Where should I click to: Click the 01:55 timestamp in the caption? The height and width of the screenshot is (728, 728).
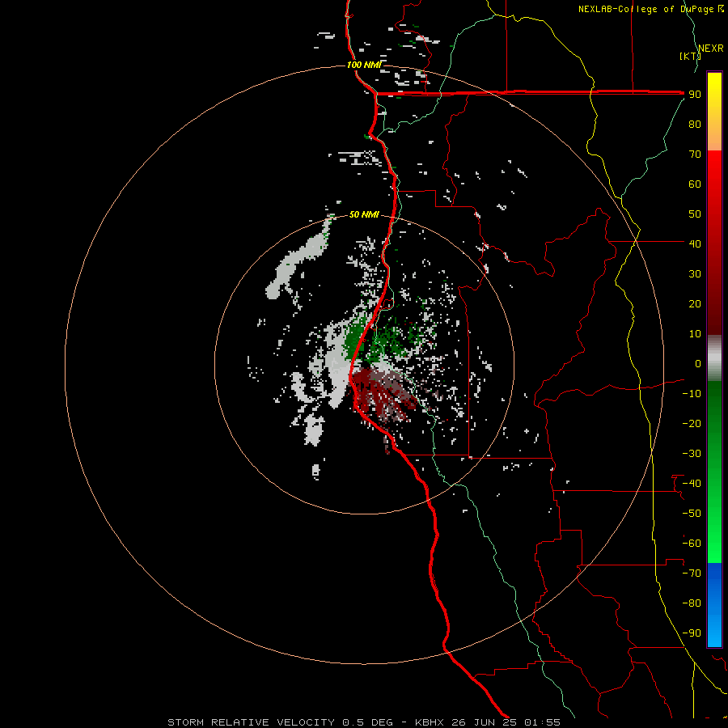(542, 722)
